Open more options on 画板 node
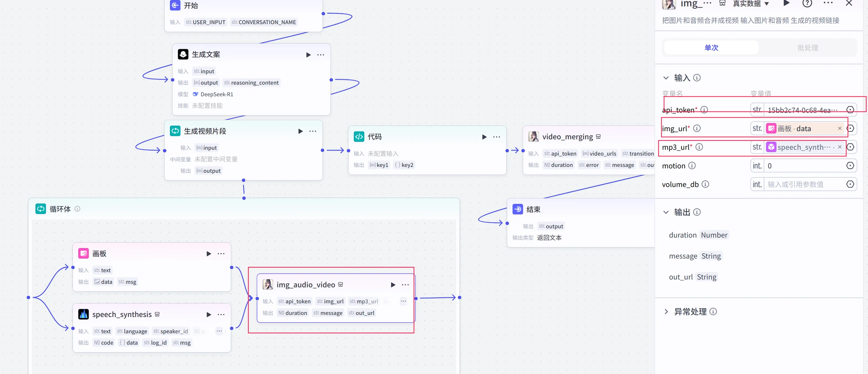This screenshot has width=868, height=374. (221, 254)
